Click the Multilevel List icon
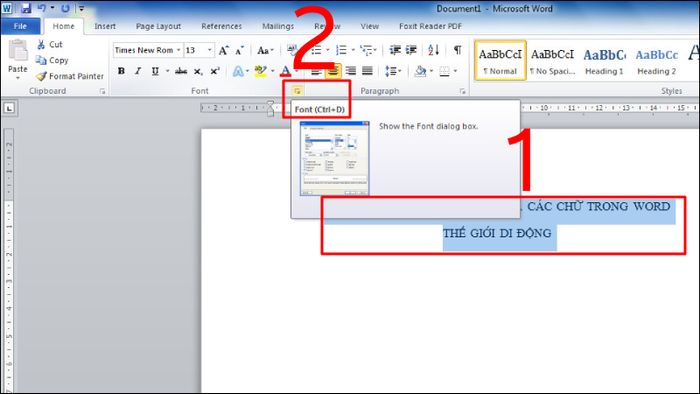This screenshot has height=394, width=700. tap(367, 50)
